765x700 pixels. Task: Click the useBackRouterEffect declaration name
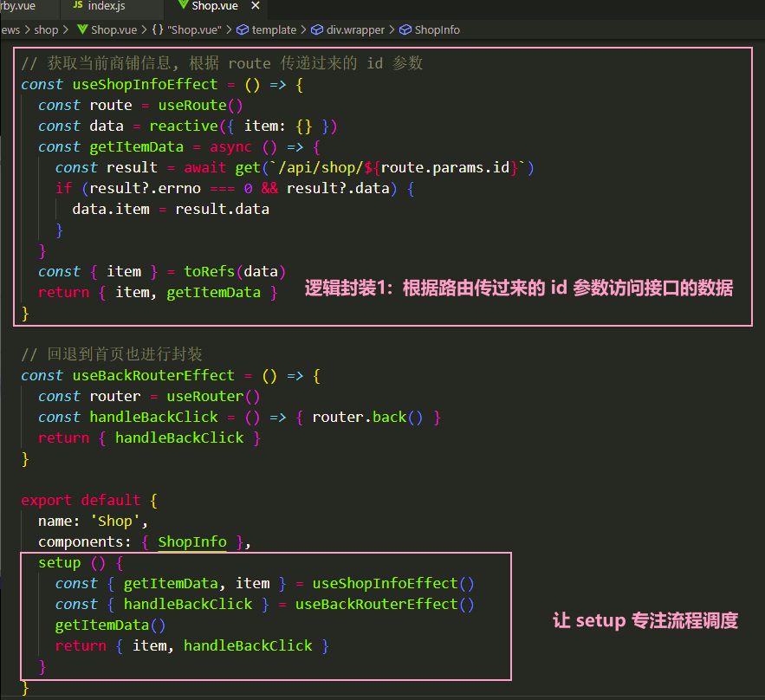pyautogui.click(x=153, y=376)
